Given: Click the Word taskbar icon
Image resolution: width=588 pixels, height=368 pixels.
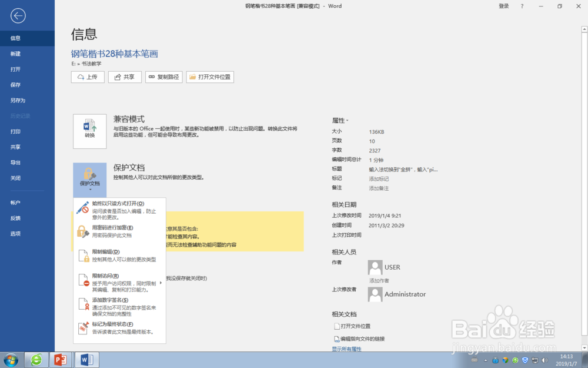Looking at the screenshot, I should (x=86, y=360).
